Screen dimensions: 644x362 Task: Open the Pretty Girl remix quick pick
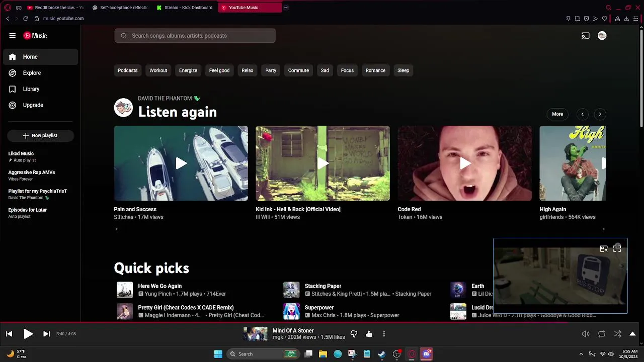point(186,307)
